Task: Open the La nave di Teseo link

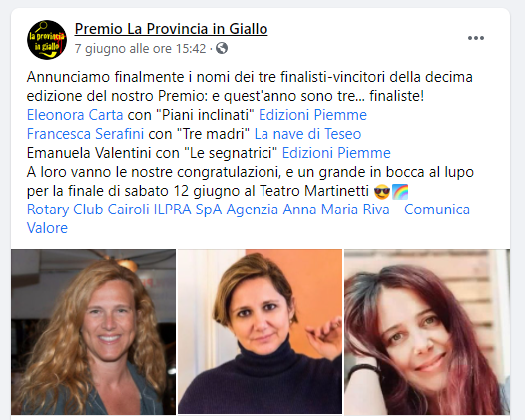Action: click(307, 134)
